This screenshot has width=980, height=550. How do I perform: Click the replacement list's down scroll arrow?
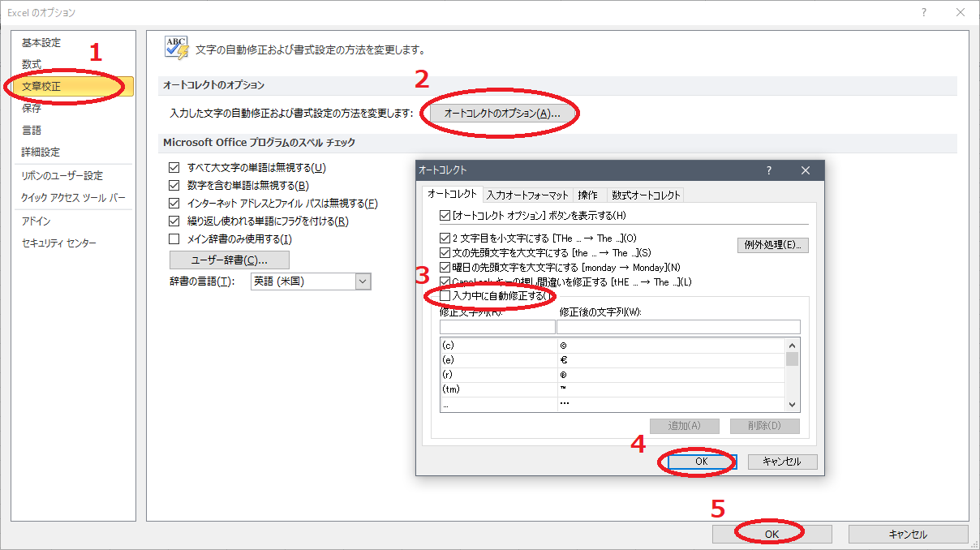793,405
